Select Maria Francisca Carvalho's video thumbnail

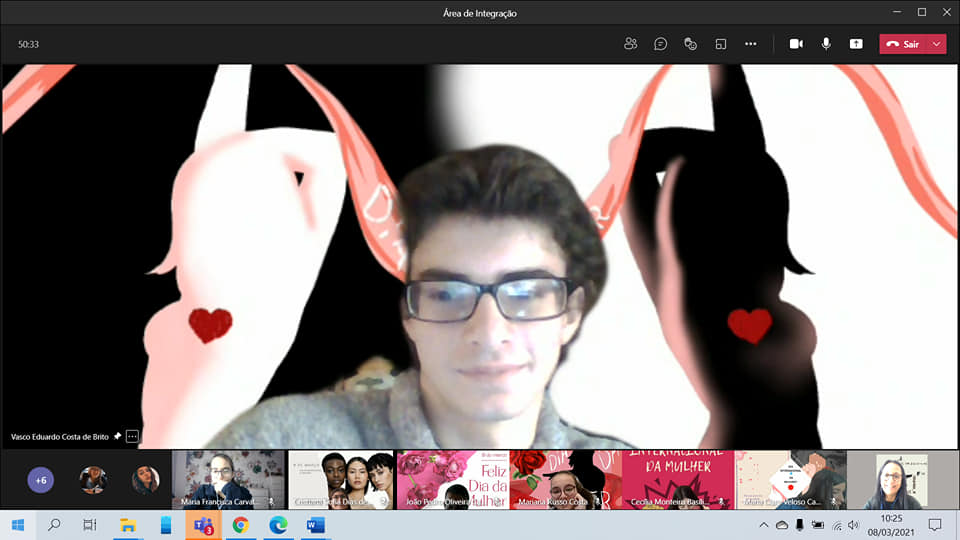tap(228, 480)
